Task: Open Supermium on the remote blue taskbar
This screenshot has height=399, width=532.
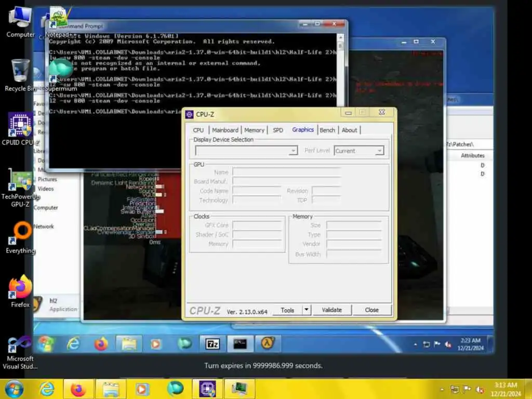Action: point(184,344)
